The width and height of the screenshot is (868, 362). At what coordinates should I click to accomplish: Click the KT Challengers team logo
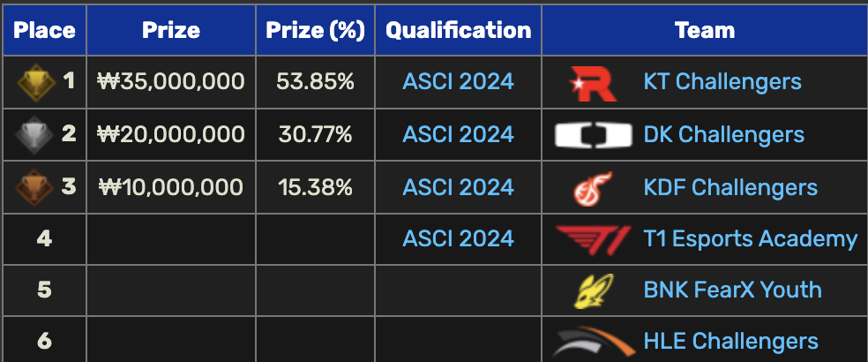(593, 82)
